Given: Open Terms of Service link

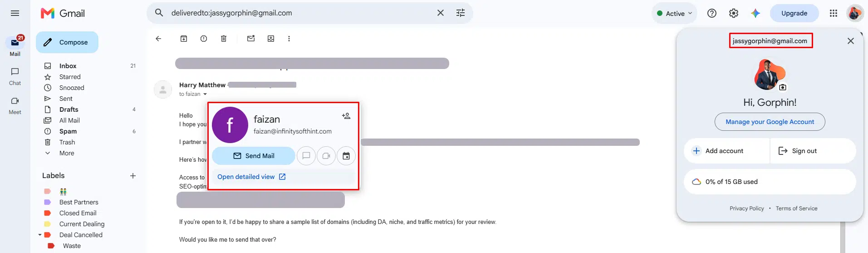Looking at the screenshot, I should click(796, 208).
